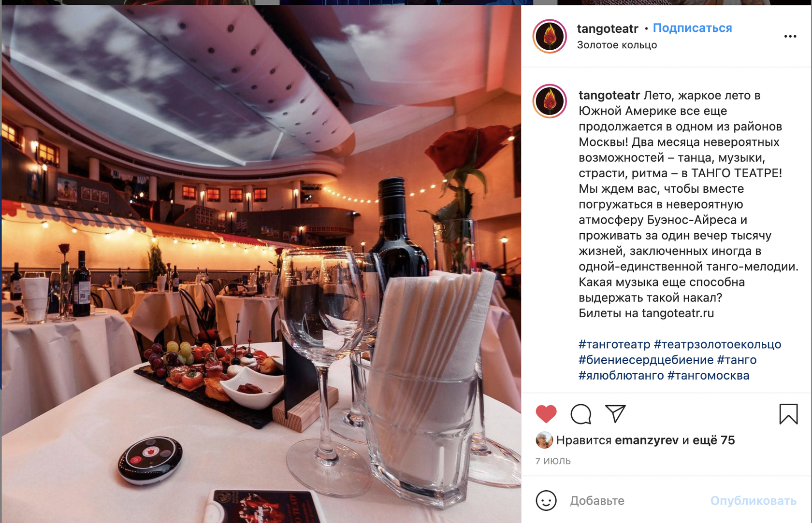Open comments with the speech bubble icon
The width and height of the screenshot is (812, 523).
[x=580, y=414]
